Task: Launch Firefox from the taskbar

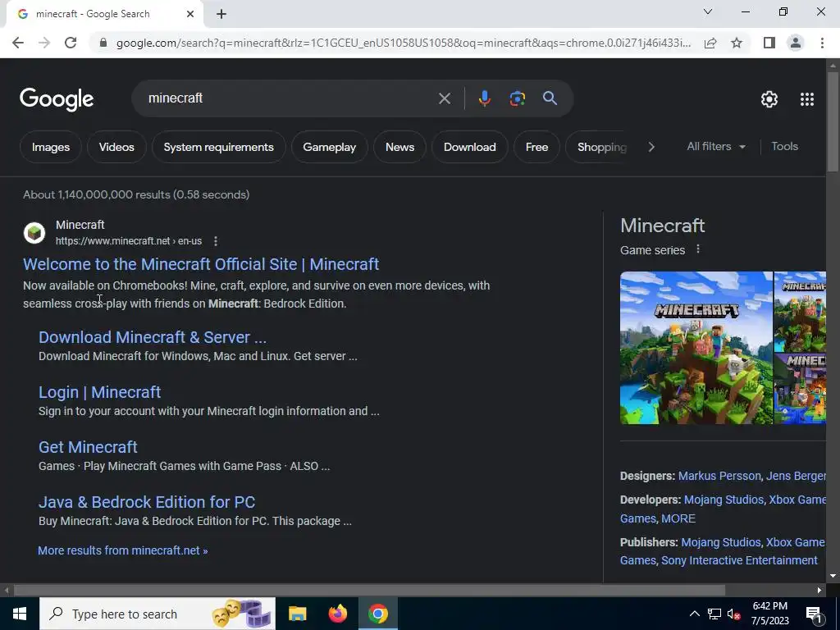Action: (337, 614)
